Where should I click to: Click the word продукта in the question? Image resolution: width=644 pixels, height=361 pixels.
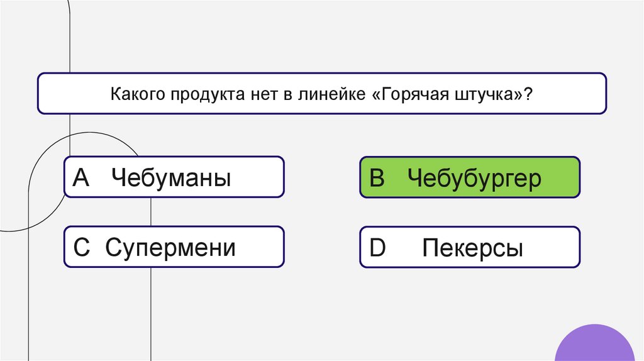tap(196, 94)
